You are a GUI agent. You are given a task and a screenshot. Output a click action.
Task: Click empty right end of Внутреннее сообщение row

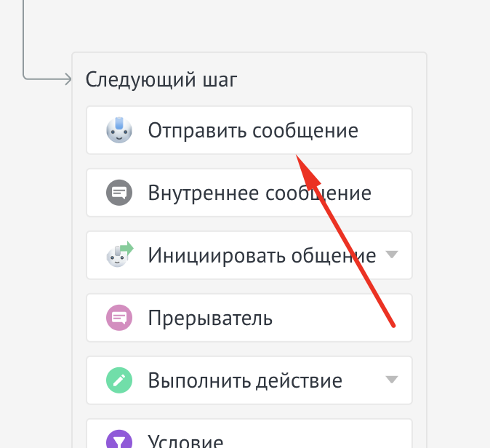coord(393,193)
